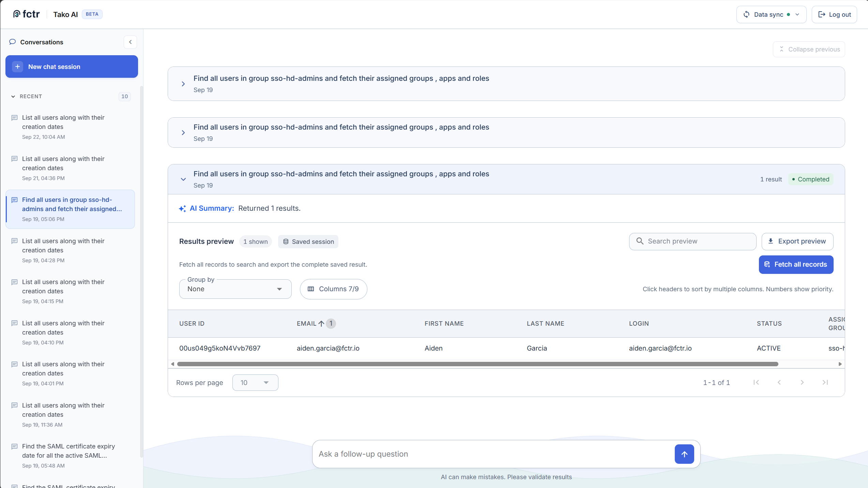
Task: Collapse the RECENT section chevron
Action: pos(13,97)
